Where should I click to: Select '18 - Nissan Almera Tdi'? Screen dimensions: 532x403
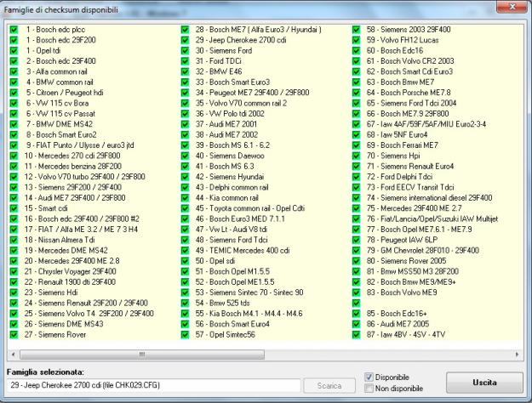(x=60, y=240)
